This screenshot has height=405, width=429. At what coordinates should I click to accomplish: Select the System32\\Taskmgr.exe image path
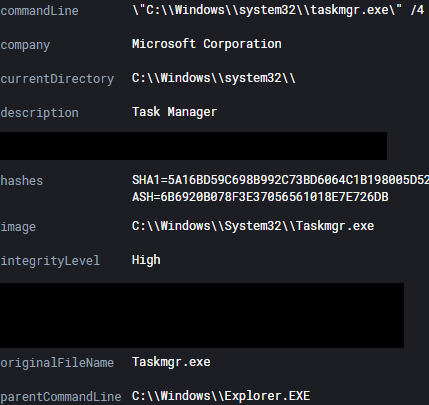pos(253,226)
